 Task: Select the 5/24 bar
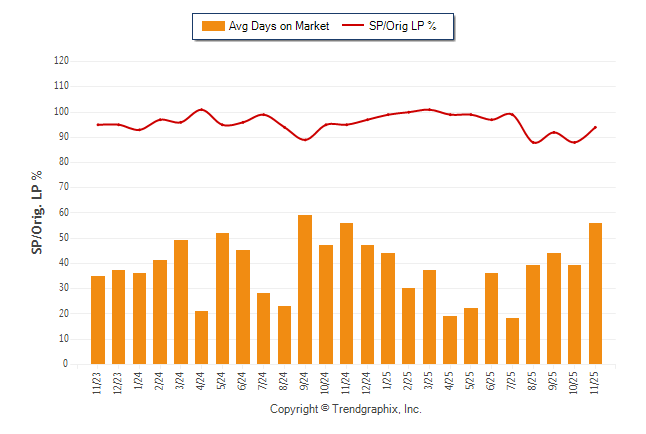tap(222, 299)
